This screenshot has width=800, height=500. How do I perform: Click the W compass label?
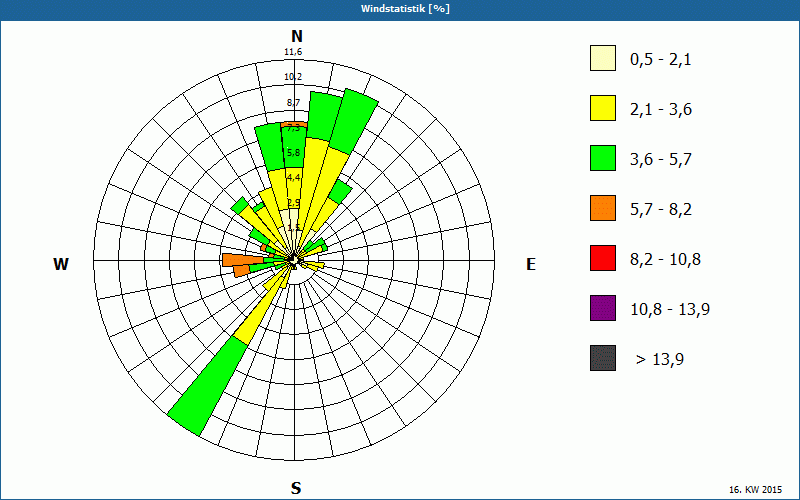click(61, 264)
